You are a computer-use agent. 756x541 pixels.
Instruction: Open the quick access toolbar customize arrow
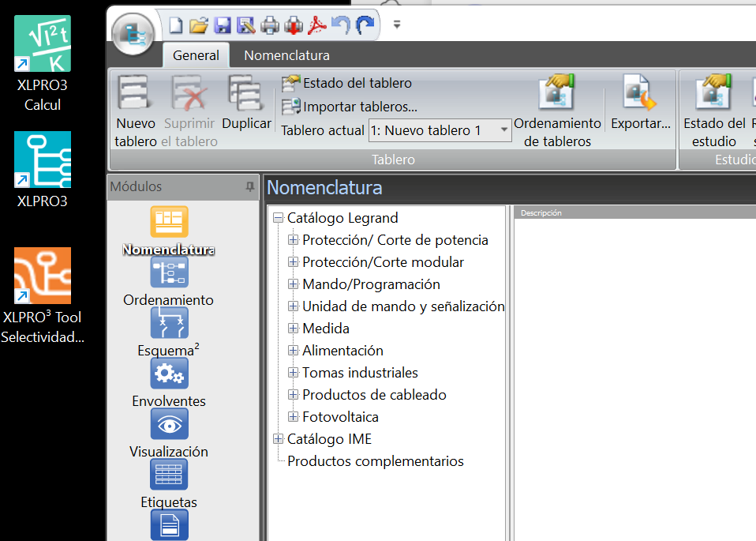pyautogui.click(x=397, y=24)
